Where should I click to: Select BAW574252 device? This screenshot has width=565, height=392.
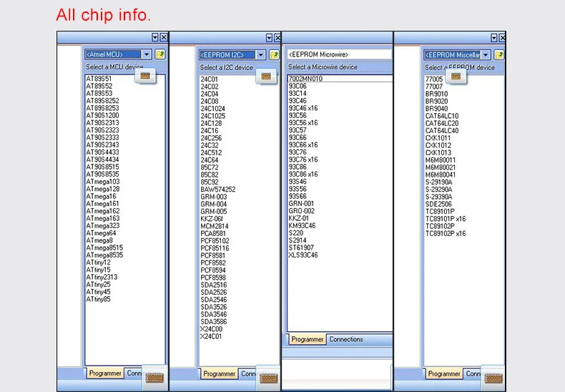pyautogui.click(x=218, y=189)
